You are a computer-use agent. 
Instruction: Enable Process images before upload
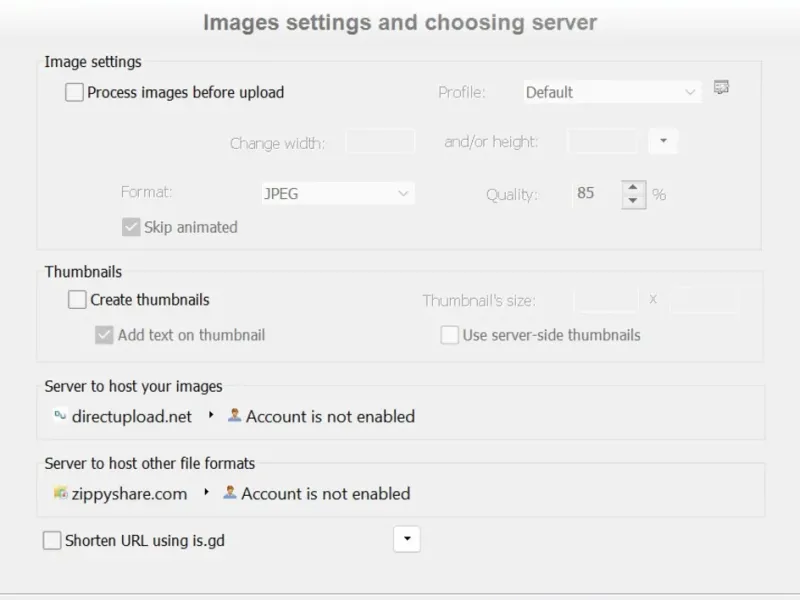pyautogui.click(x=75, y=93)
